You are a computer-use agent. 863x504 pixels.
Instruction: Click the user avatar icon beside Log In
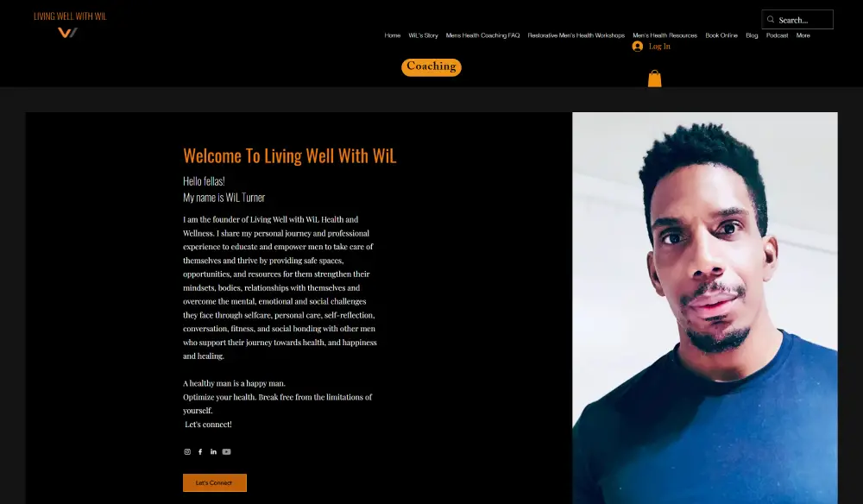pos(638,47)
